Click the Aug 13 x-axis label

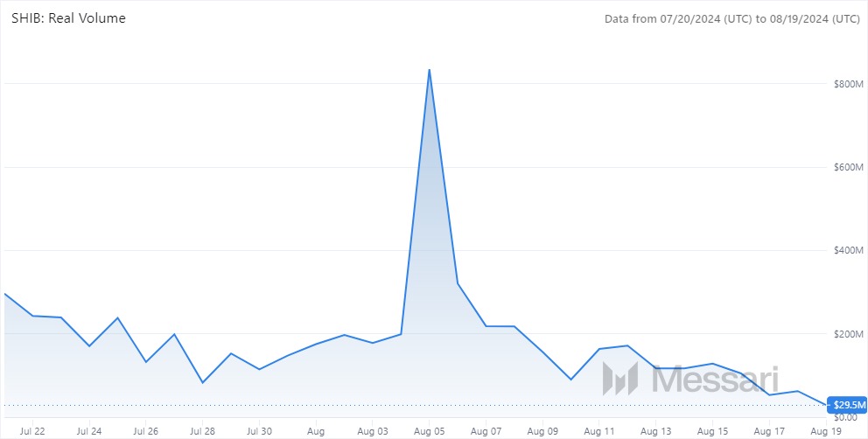point(655,431)
